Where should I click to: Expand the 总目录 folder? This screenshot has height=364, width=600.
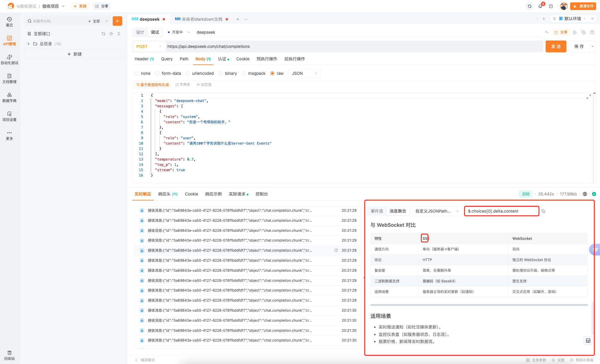pos(28,44)
